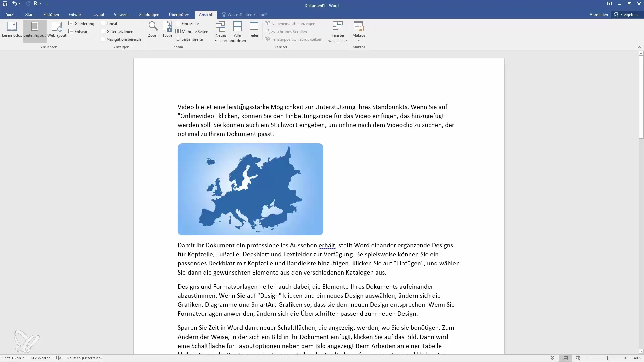The height and width of the screenshot is (362, 644).
Task: Switch to Weblayout view
Action: [x=57, y=29]
